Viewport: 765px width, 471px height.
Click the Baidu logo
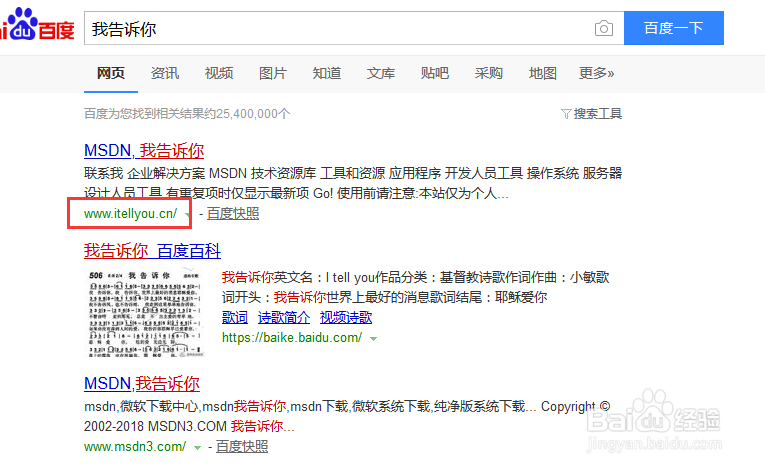pos(37,24)
